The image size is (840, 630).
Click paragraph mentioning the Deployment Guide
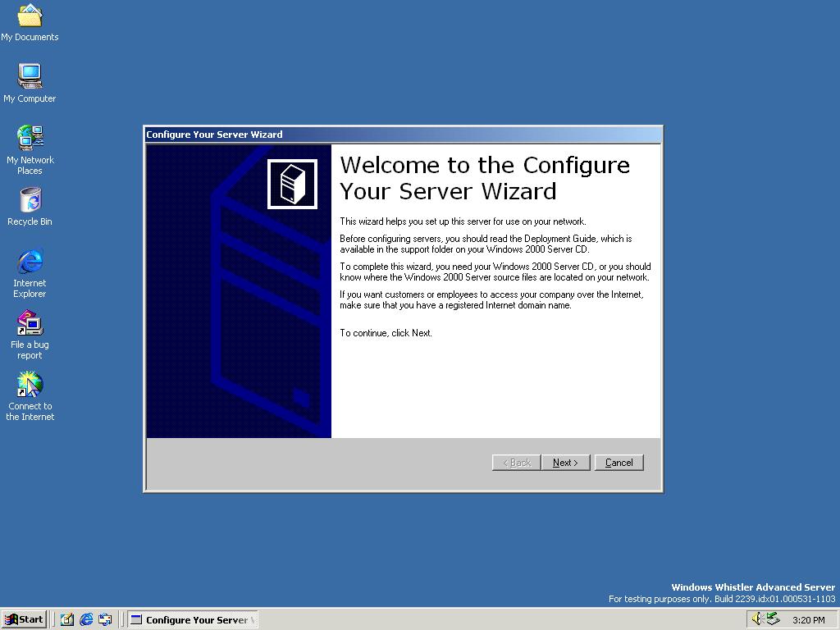tap(486, 244)
